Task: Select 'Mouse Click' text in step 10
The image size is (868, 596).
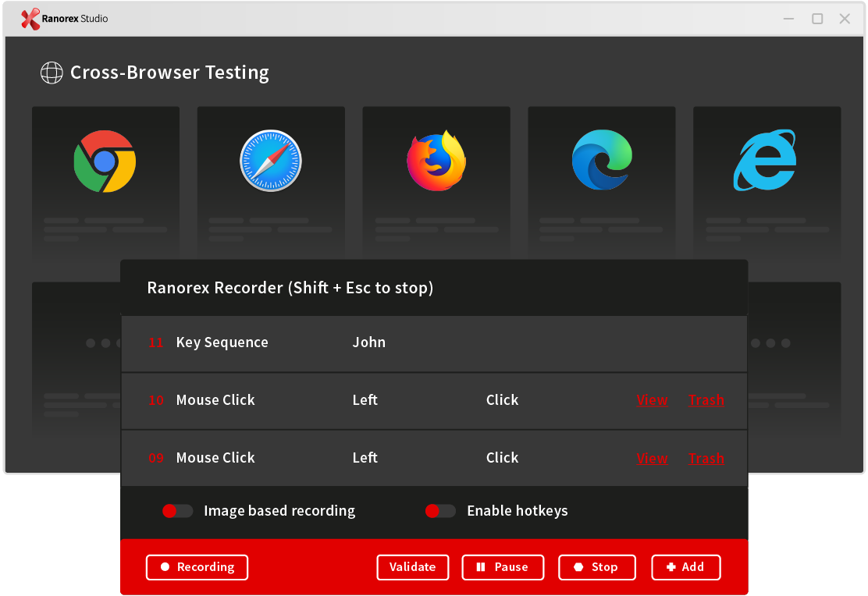Action: 215,400
